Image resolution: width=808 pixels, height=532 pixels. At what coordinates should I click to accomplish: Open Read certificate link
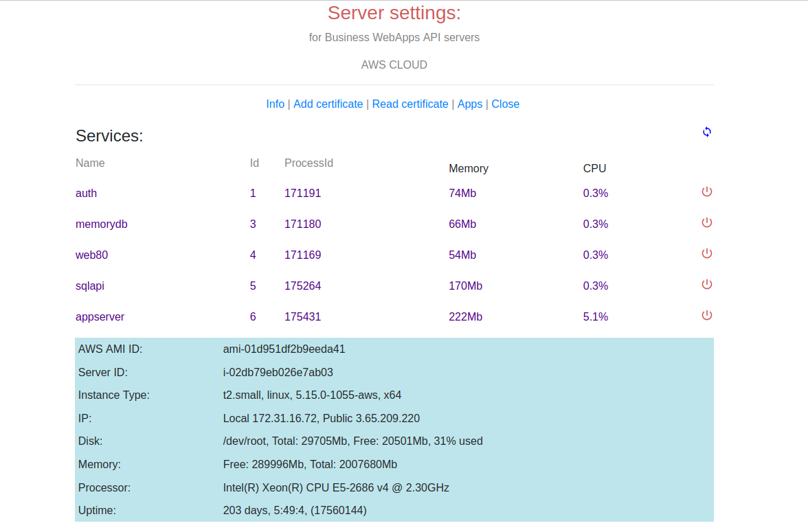pyautogui.click(x=410, y=104)
